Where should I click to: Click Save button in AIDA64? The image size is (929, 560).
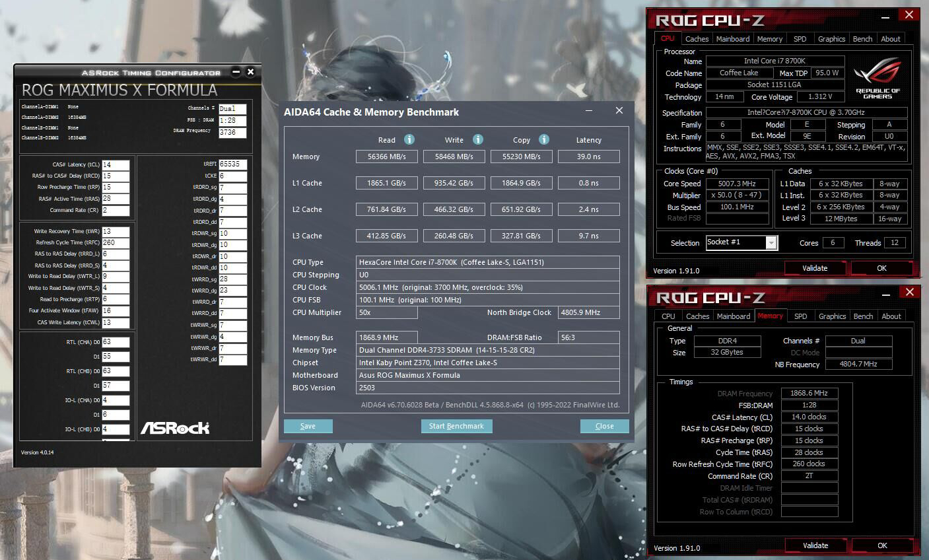coord(308,426)
